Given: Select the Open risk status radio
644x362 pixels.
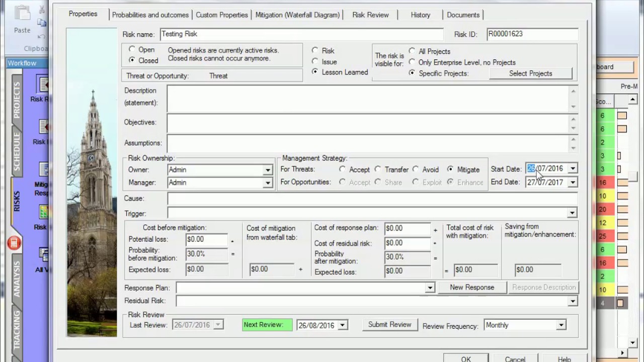Looking at the screenshot, I should [x=132, y=49].
